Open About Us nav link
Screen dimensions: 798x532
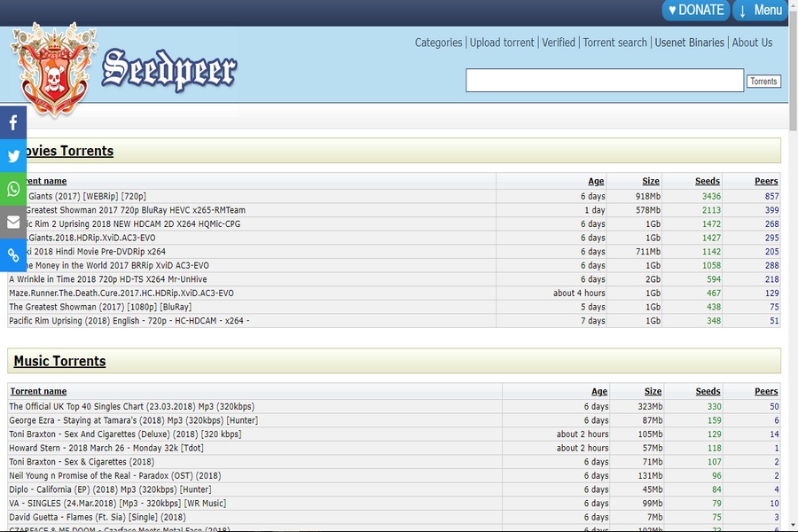click(x=752, y=43)
